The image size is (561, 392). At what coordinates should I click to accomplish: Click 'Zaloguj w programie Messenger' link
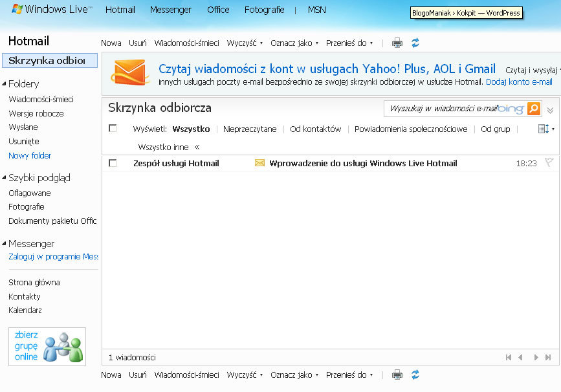[54, 256]
